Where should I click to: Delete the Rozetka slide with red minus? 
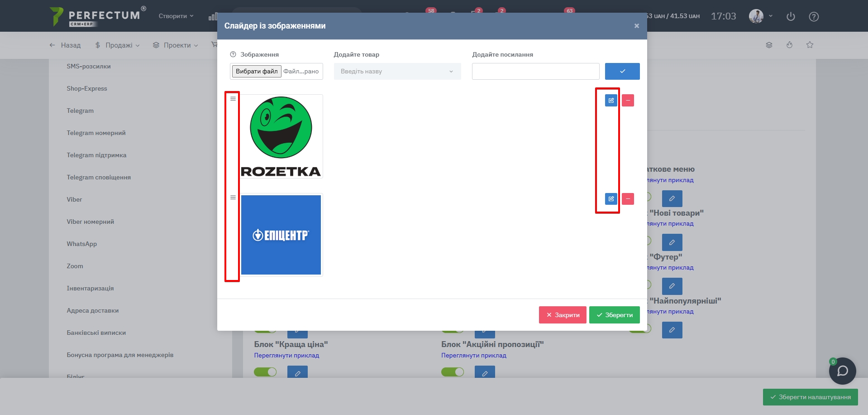click(628, 100)
